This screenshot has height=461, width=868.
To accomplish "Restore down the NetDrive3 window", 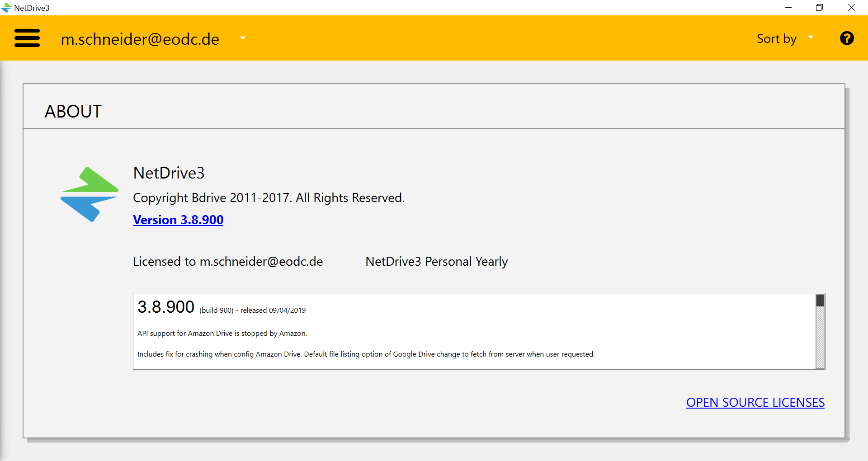I will point(819,8).
